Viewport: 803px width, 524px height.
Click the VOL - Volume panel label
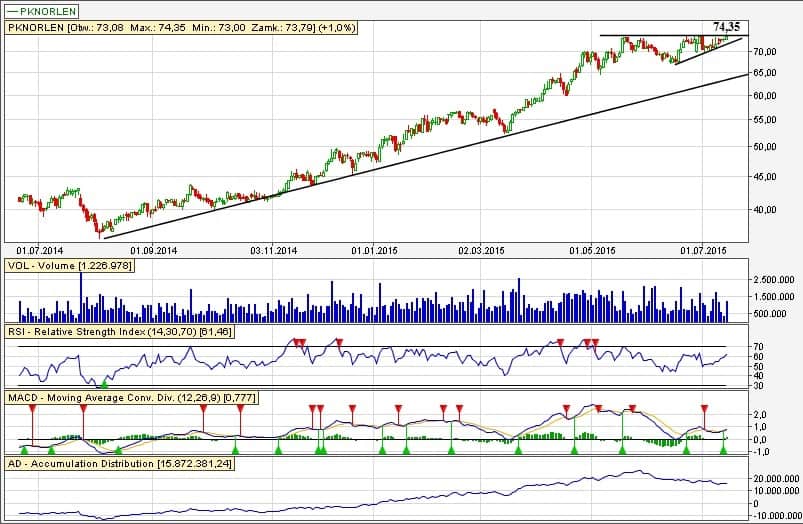pos(65,265)
